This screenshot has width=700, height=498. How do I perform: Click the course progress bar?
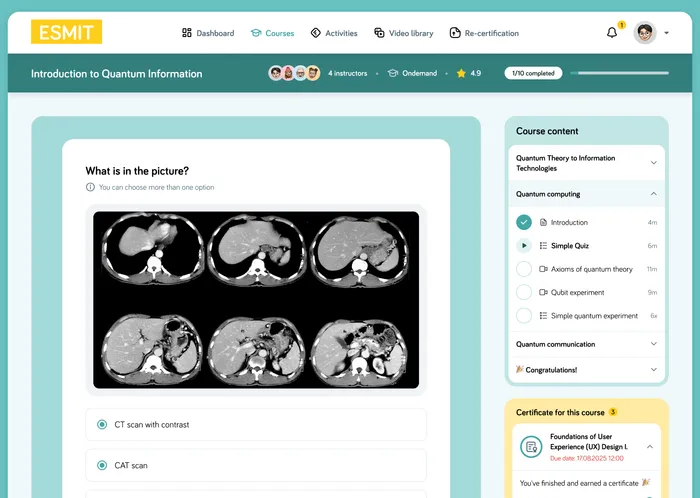click(x=620, y=73)
